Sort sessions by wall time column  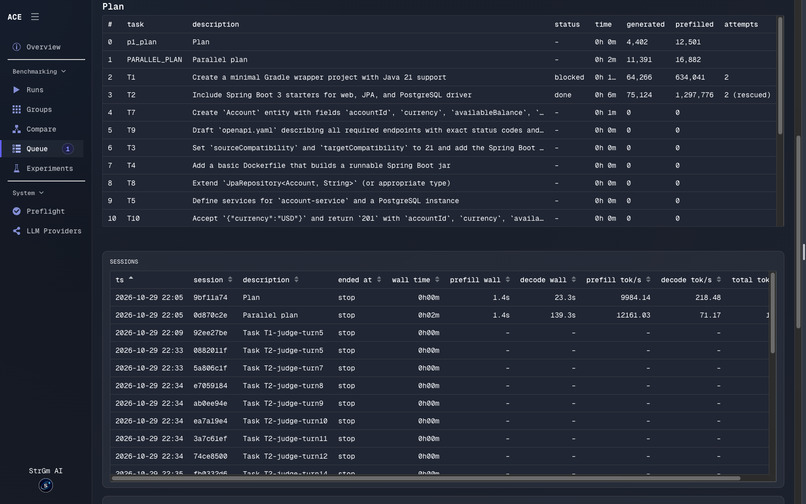[415, 280]
